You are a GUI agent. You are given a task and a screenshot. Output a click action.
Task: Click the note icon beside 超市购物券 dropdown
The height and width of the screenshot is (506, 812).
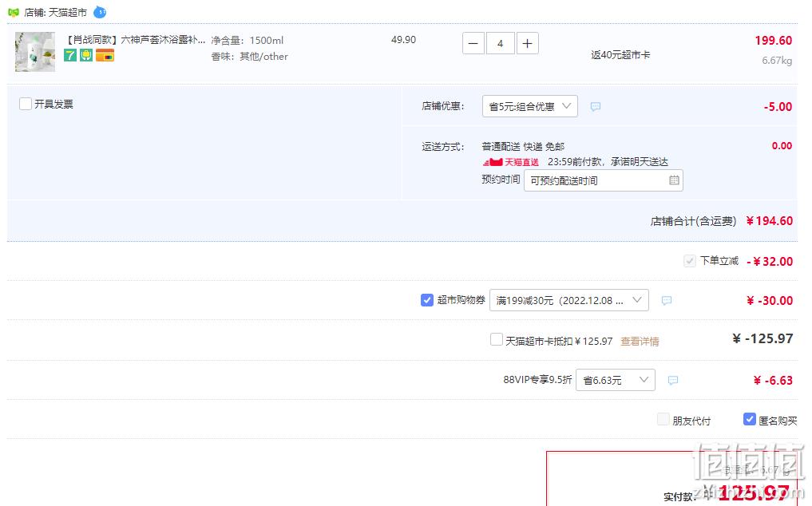click(667, 300)
